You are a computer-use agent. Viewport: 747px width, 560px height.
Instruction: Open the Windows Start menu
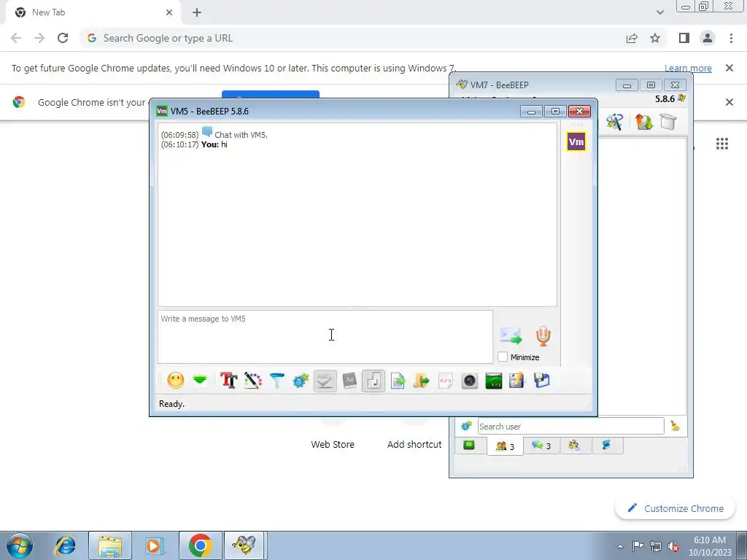click(20, 545)
